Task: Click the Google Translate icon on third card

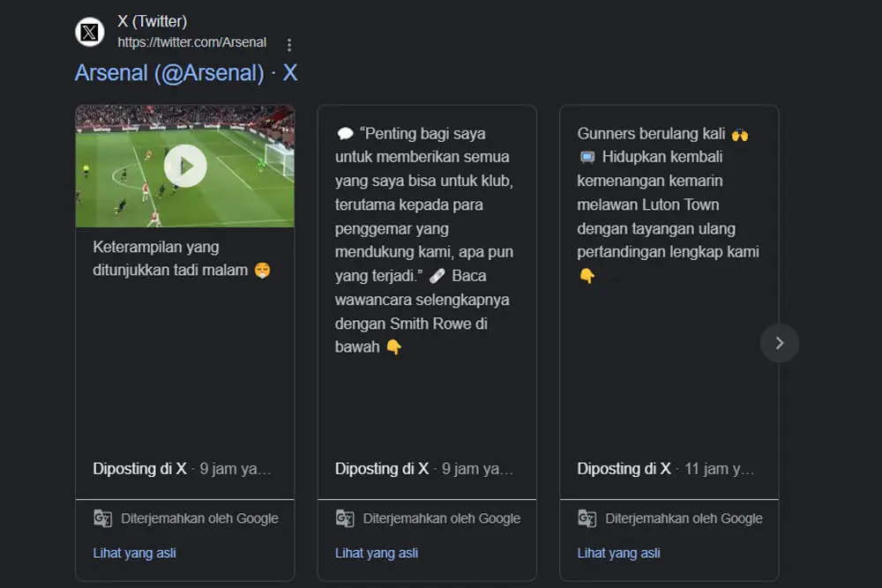Action: 587,518
